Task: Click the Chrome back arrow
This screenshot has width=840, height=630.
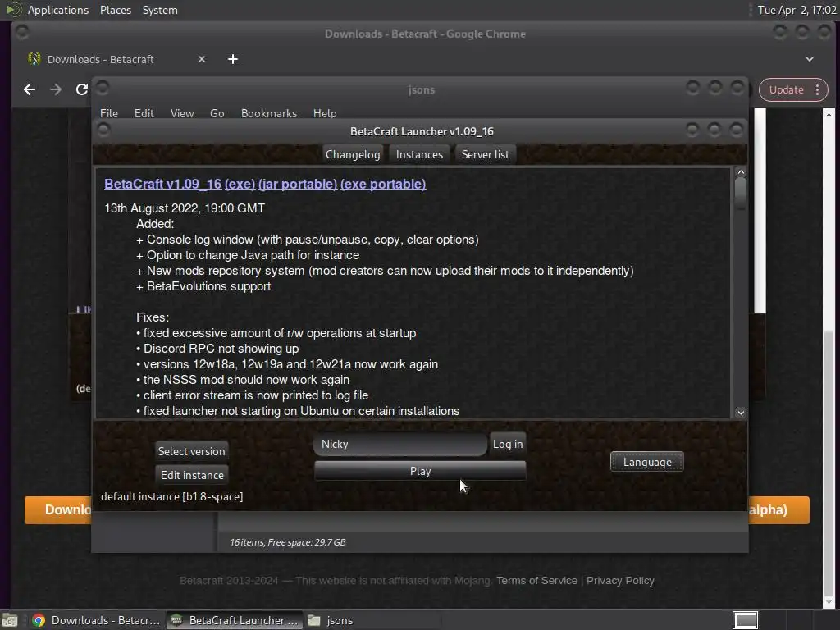Action: 30,89
